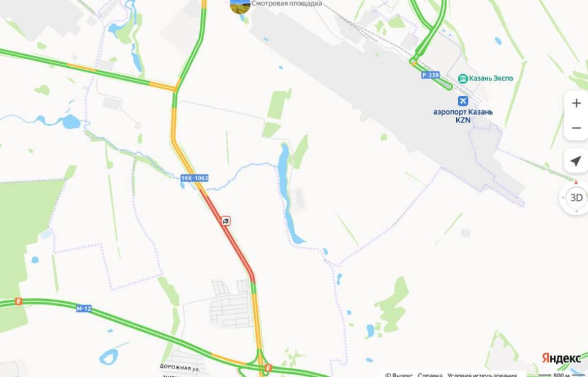The image size is (588, 377).
Task: Click the аэропорт Казань KZN label
Action: pyautogui.click(x=463, y=116)
